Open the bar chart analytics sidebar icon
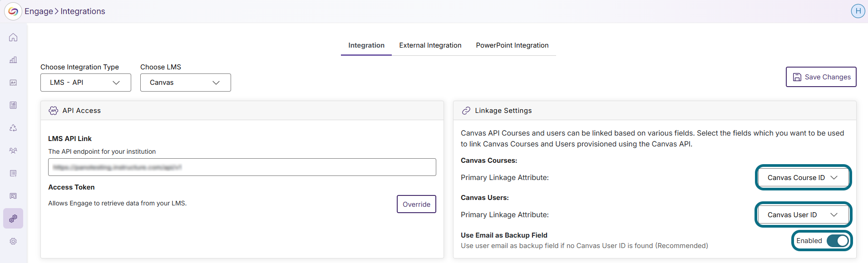Screen dimensions: 868x263 13,60
